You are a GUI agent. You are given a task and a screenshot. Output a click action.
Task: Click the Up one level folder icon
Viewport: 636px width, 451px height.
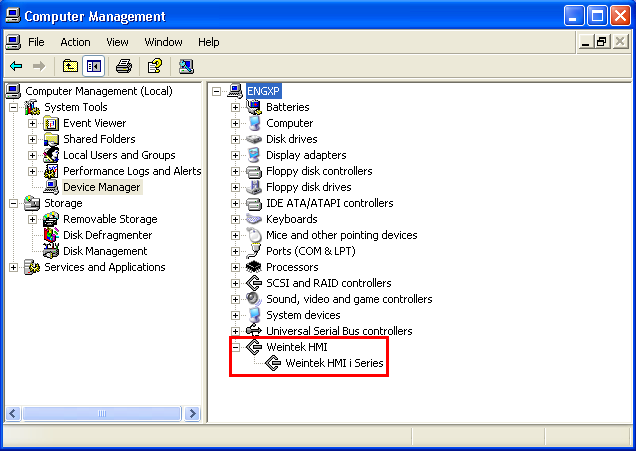pyautogui.click(x=70, y=66)
